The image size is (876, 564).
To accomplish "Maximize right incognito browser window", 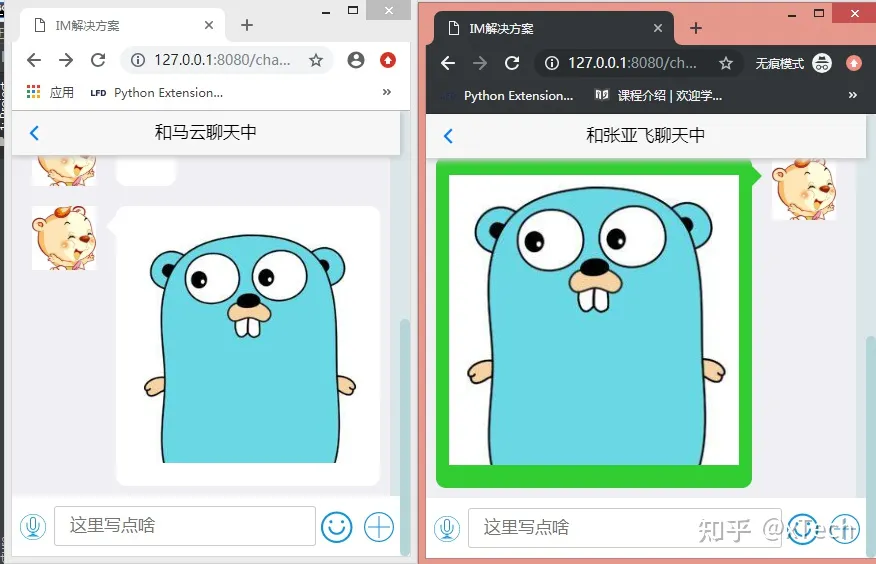I will [818, 13].
